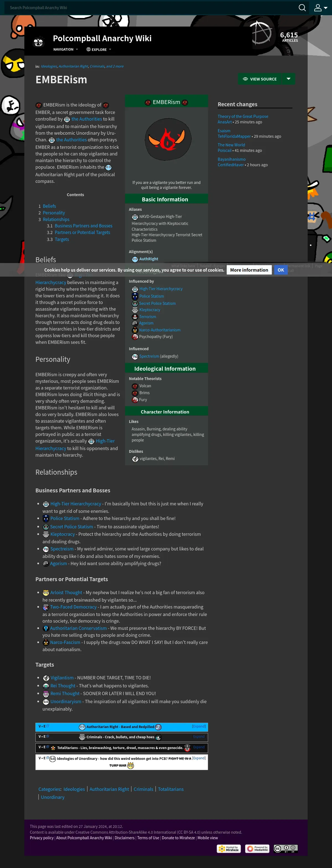Click High-Tier Hierarchycracy icon in Influenced by

135,289
